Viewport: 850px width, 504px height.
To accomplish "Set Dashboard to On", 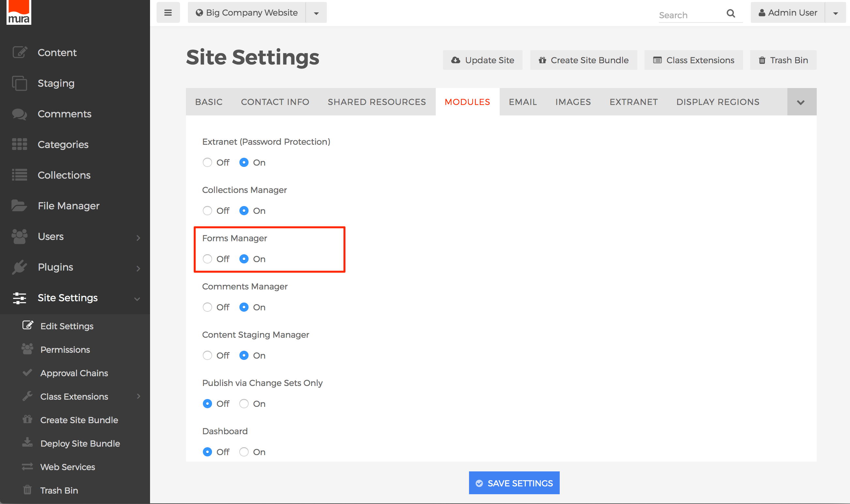I will [244, 452].
